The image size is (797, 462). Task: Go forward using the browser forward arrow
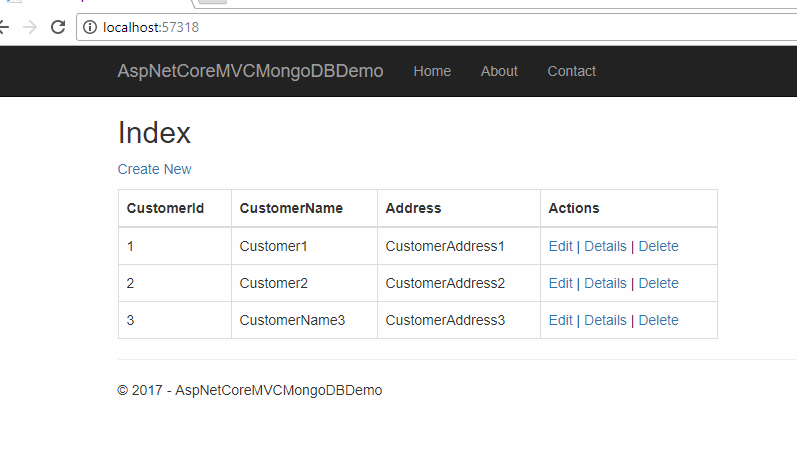(x=30, y=27)
